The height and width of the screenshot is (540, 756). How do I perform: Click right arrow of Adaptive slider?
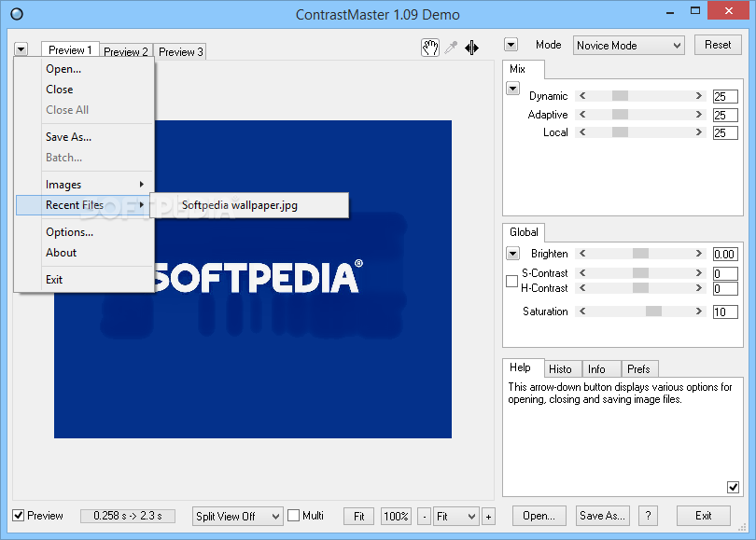(x=699, y=114)
